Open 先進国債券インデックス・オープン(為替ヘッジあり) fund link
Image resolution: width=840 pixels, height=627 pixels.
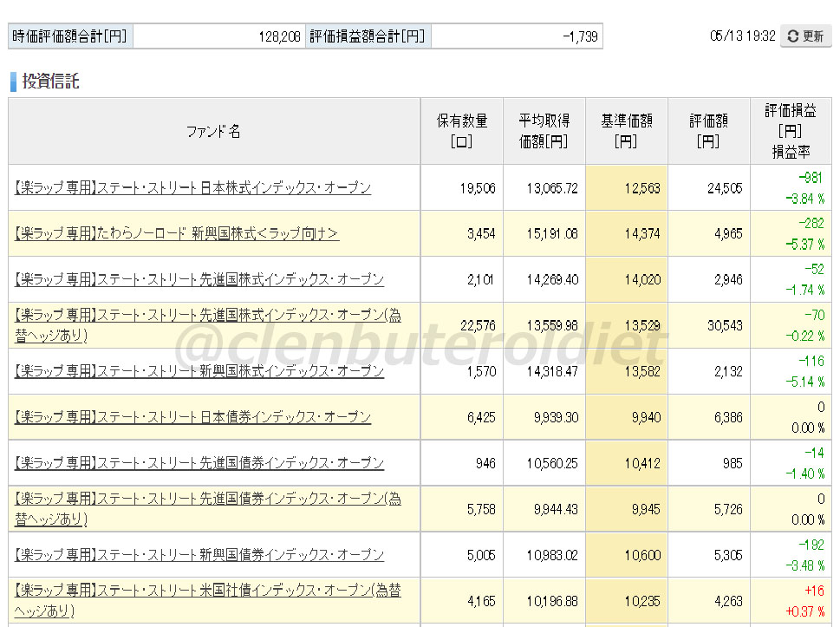tap(208, 509)
